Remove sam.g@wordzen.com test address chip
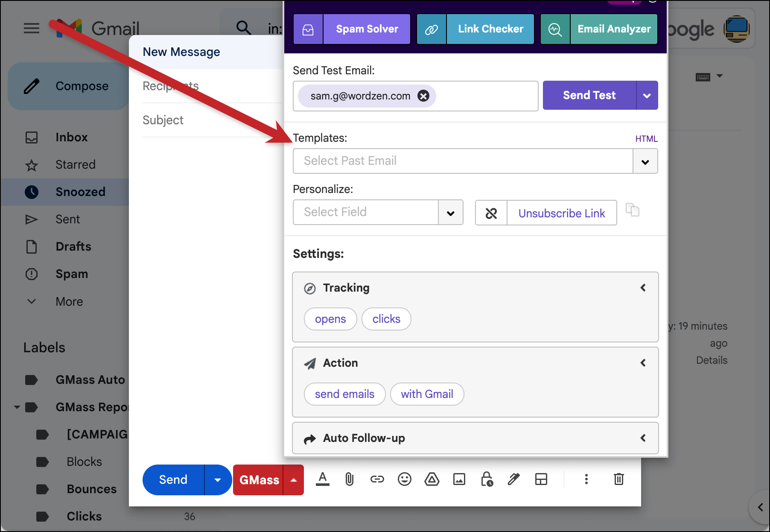Viewport: 770px width, 532px height. point(423,96)
